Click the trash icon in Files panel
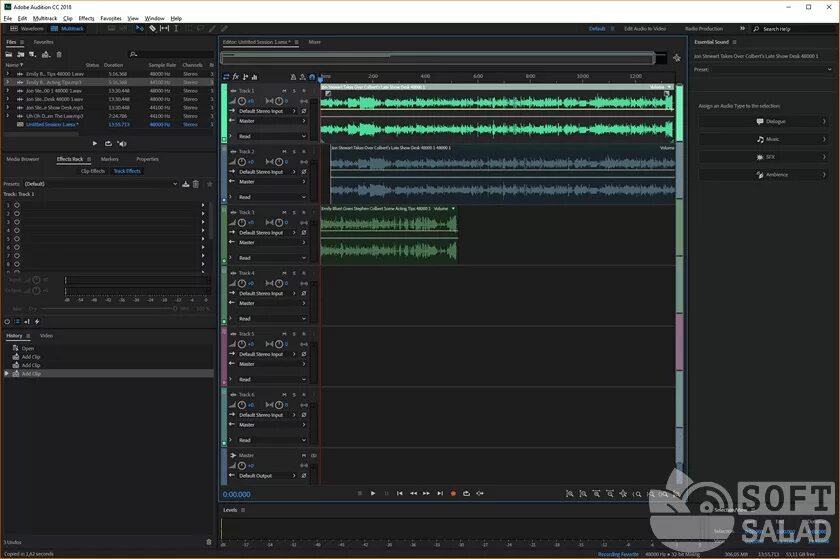Screen dimensions: 840x559 59,54
